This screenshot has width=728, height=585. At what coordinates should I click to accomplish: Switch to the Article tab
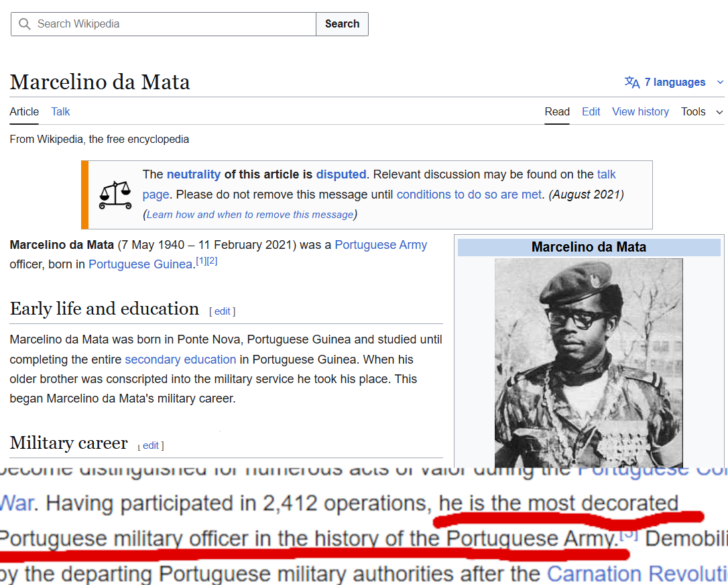[x=24, y=111]
